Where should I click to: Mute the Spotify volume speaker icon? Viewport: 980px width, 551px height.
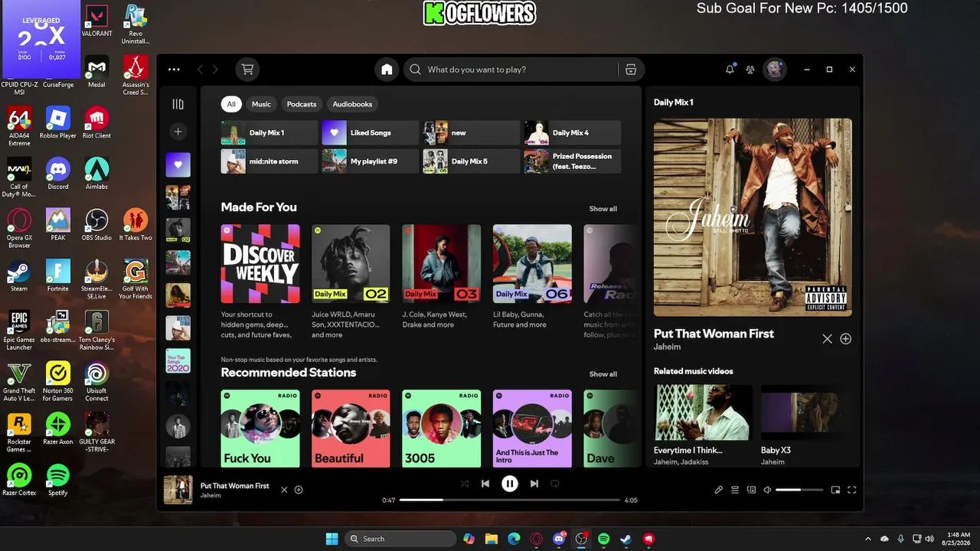[767, 490]
